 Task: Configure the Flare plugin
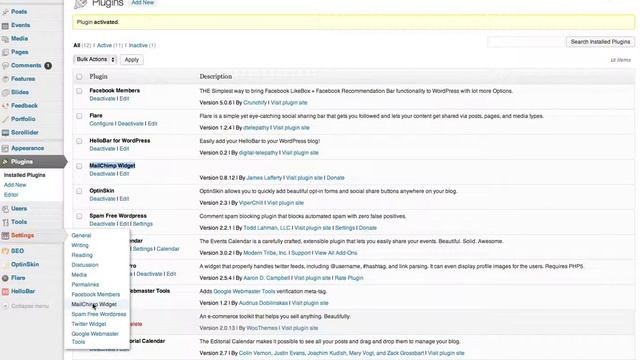pyautogui.click(x=101, y=124)
